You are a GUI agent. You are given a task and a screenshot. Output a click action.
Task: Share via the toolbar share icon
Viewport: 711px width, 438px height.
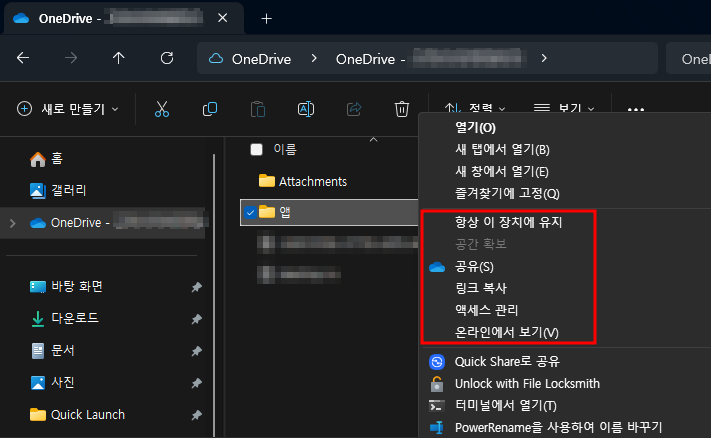[354, 109]
